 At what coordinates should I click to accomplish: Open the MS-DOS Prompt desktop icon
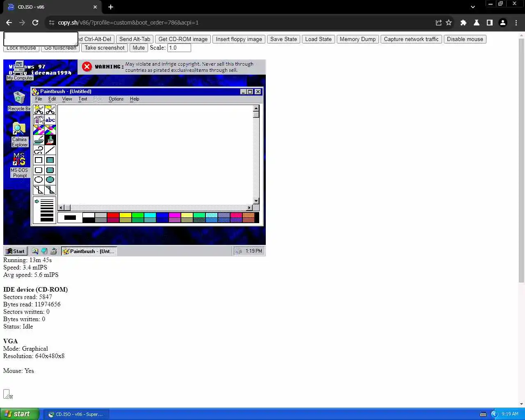(x=19, y=165)
